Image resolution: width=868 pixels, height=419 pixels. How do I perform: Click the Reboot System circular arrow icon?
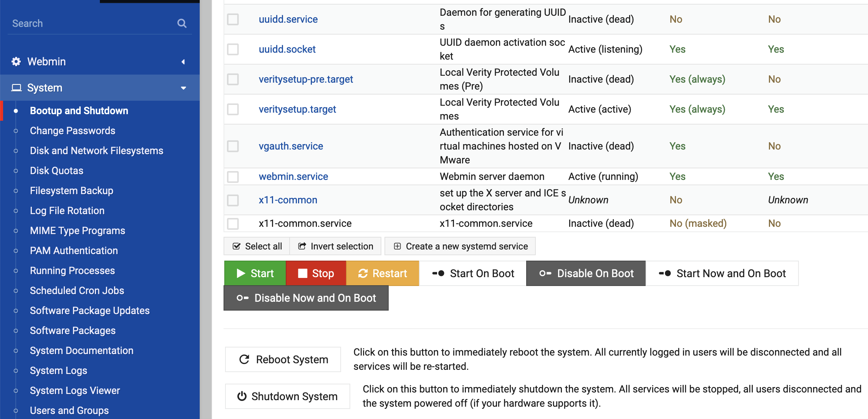pyautogui.click(x=244, y=359)
